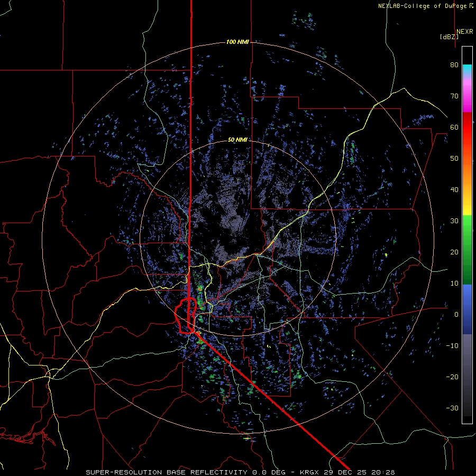Click the 29 DEC 25 20:28 timestamp
The height and width of the screenshot is (476, 476).
(x=359, y=472)
